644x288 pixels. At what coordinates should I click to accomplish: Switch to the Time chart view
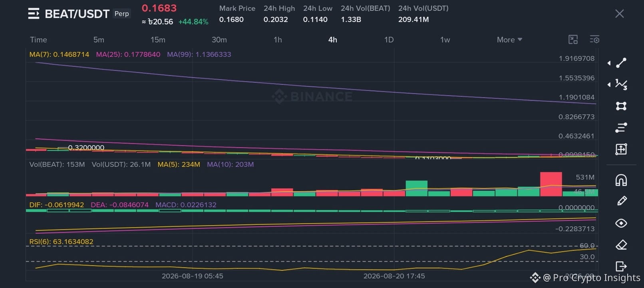pos(38,40)
